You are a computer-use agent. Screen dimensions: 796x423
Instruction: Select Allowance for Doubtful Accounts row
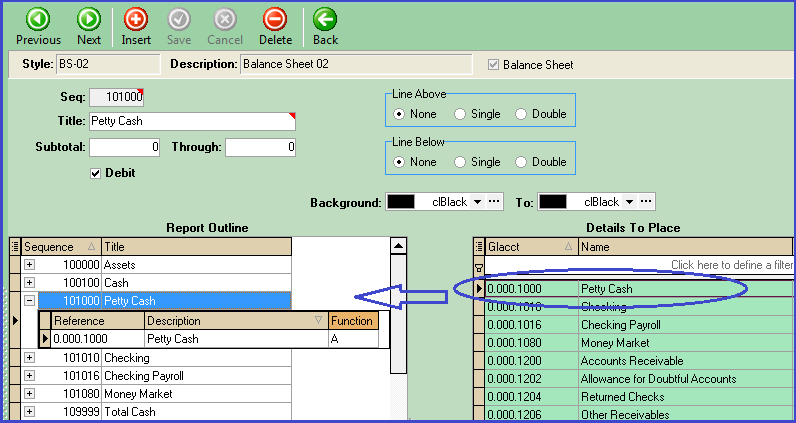click(x=639, y=379)
